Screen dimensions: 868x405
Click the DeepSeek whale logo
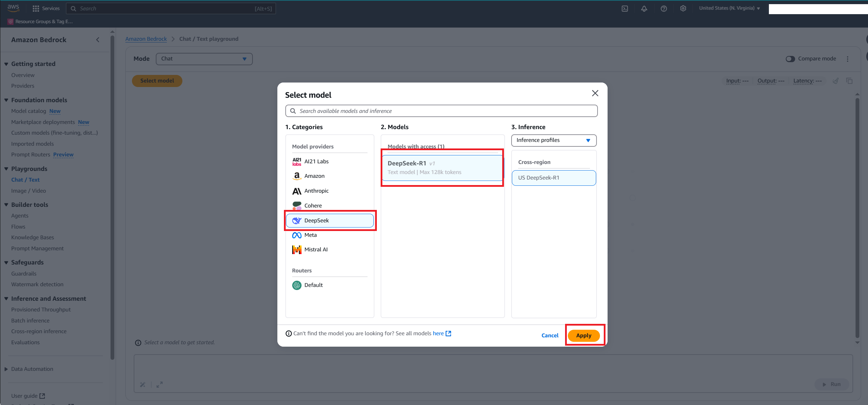click(x=297, y=221)
